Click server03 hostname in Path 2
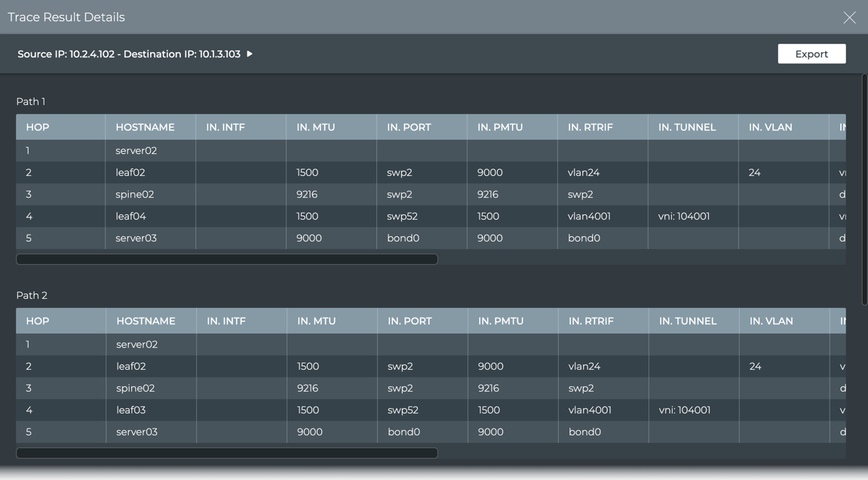The width and height of the screenshot is (868, 480). point(136,432)
